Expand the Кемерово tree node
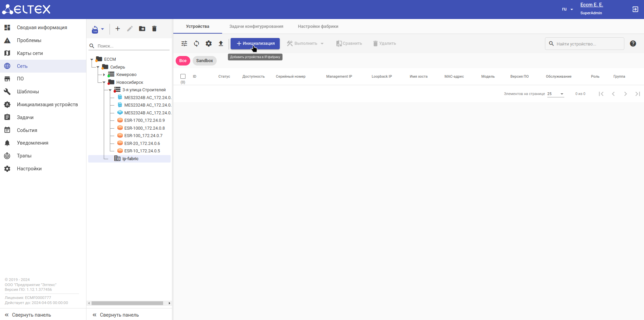Screen dimensions: 644x320 tap(104, 75)
